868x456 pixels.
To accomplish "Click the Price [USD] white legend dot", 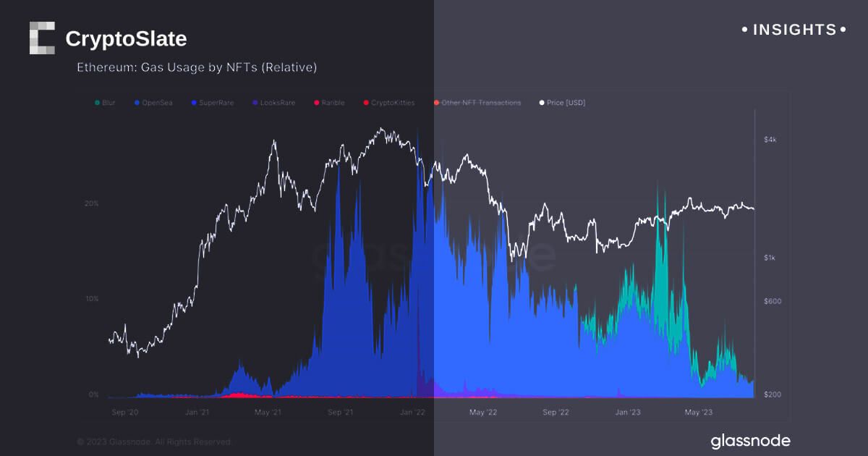I will [542, 103].
